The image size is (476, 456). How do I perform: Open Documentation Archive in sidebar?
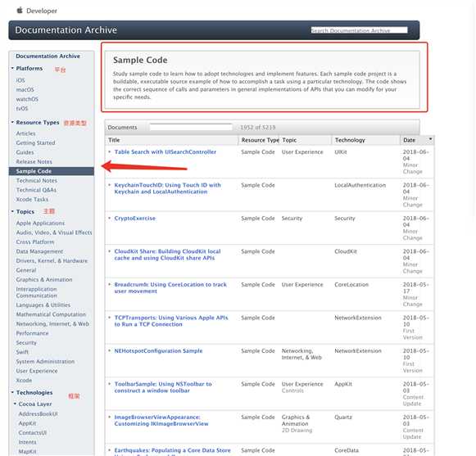48,56
